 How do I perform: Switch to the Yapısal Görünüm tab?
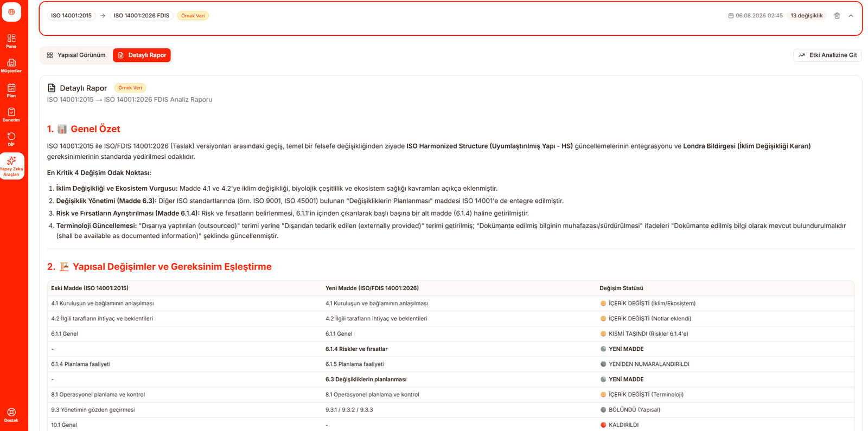pyautogui.click(x=76, y=55)
